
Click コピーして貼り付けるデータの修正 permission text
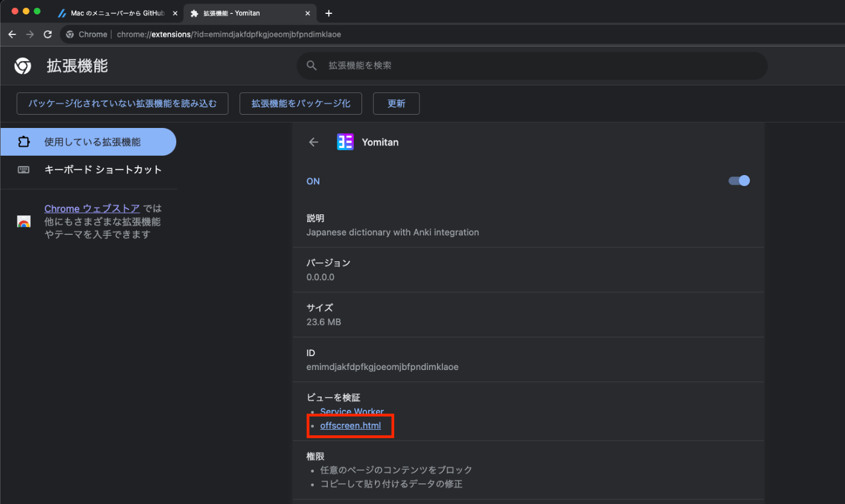point(392,483)
